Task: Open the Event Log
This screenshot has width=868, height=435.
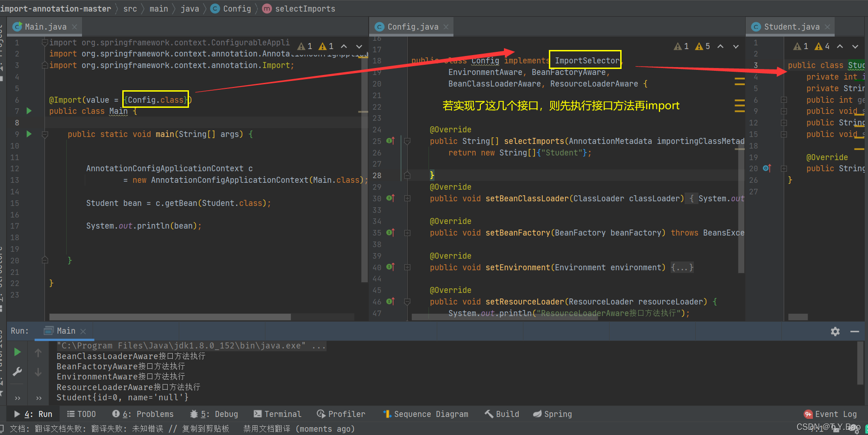Action: click(830, 414)
